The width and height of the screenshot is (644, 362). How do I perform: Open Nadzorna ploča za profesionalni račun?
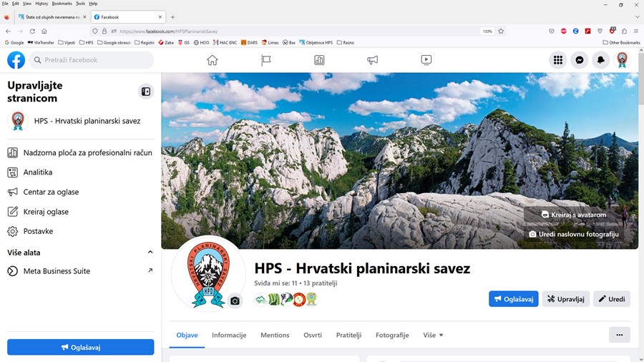coord(80,152)
